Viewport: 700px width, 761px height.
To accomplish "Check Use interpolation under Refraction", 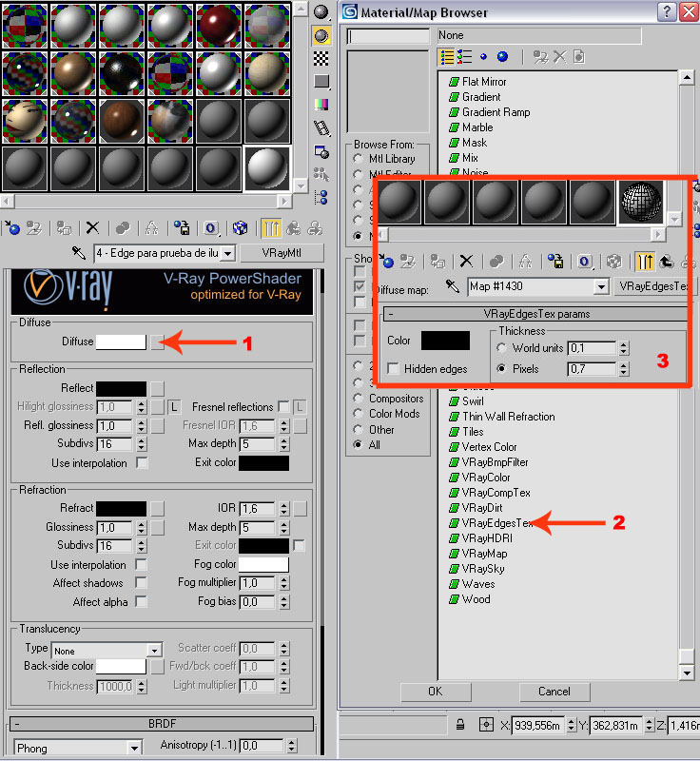I will tap(141, 564).
